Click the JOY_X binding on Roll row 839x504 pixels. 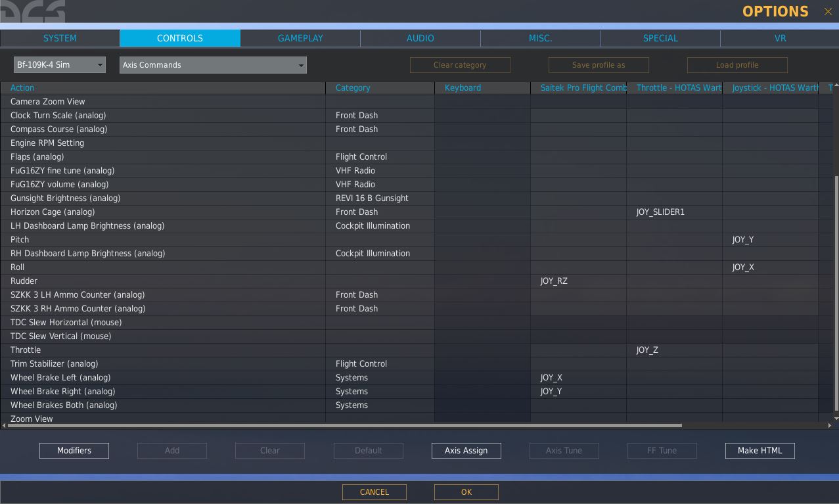point(770,267)
